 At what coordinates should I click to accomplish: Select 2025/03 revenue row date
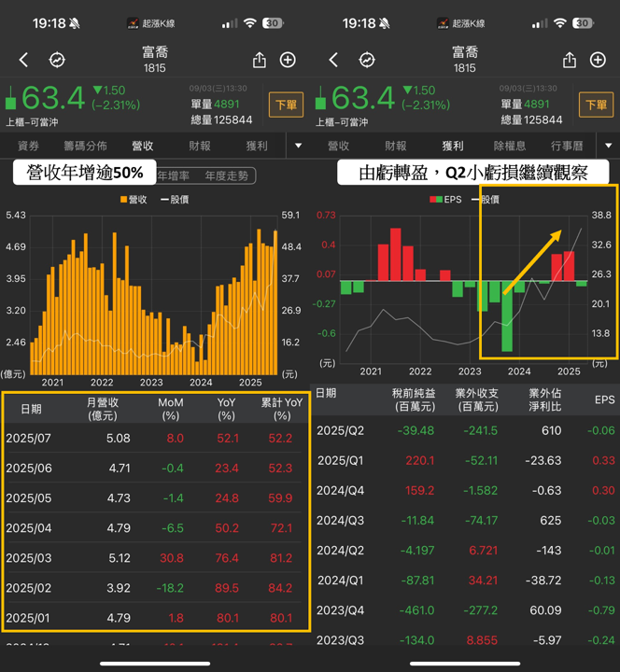pos(28,558)
